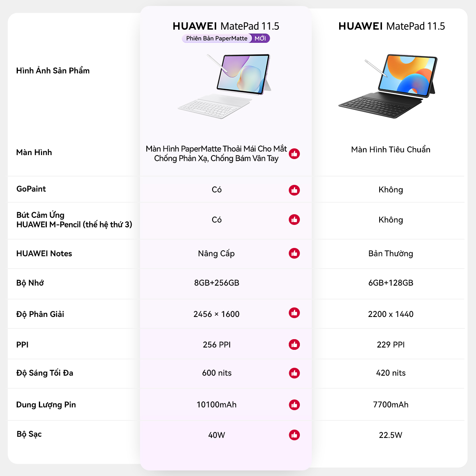Click the thumbs-up icon beside GoPaint Có
The height and width of the screenshot is (476, 476).
(x=294, y=190)
